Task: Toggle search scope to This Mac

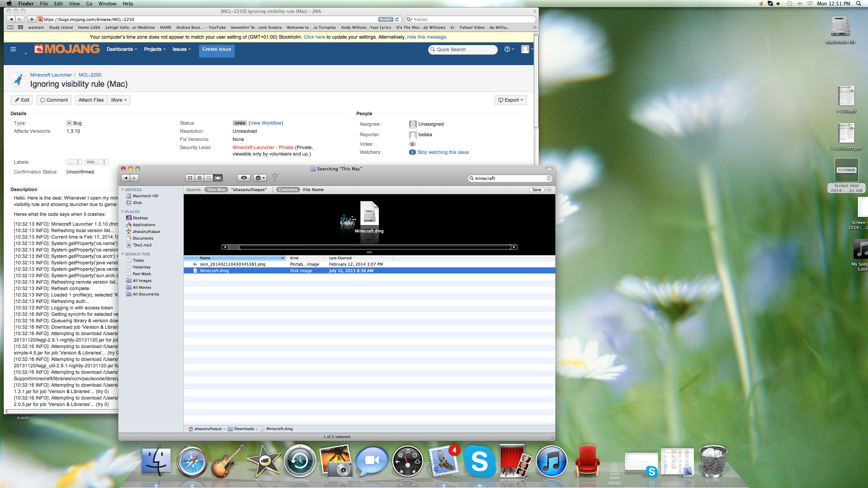Action: (x=216, y=190)
